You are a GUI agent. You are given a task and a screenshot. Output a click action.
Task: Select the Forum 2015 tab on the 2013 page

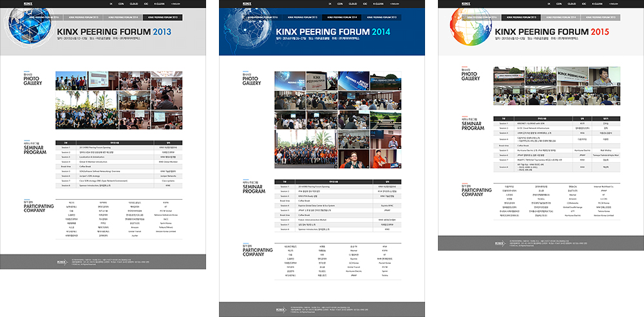click(84, 17)
